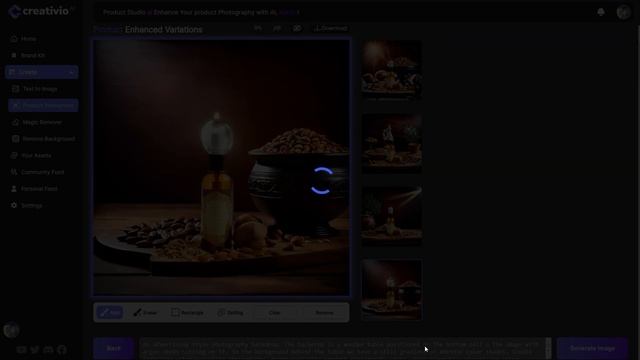
Task: Select Product Photography menu item
Action: click(x=43, y=105)
